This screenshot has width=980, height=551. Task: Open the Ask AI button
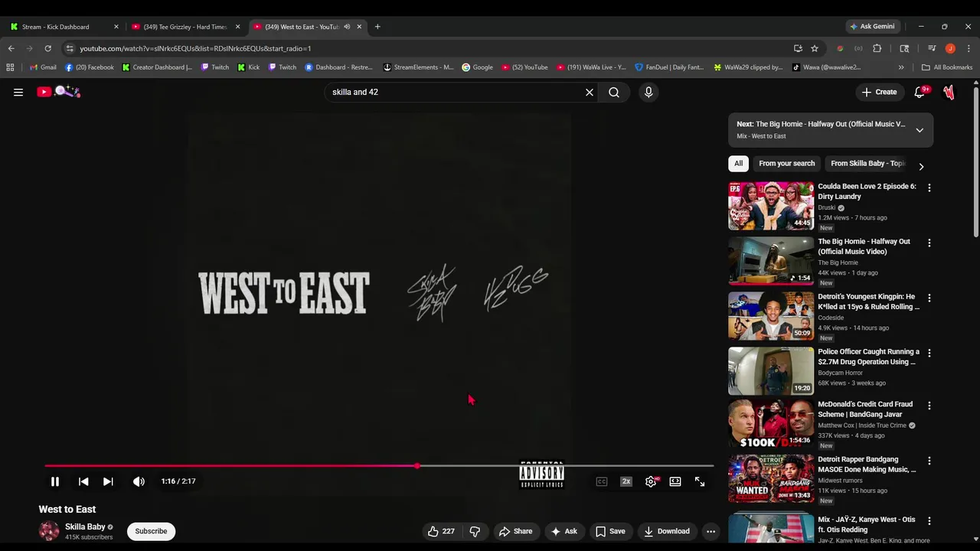tap(563, 531)
